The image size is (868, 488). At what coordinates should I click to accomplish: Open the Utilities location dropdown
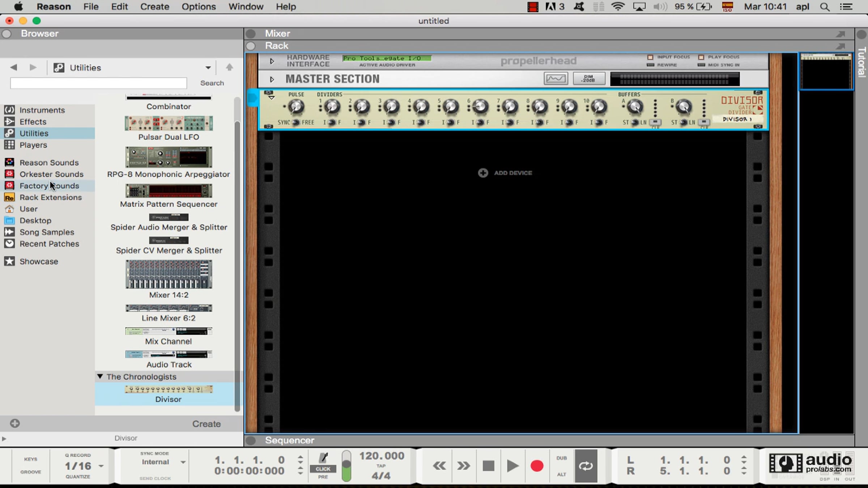[208, 68]
